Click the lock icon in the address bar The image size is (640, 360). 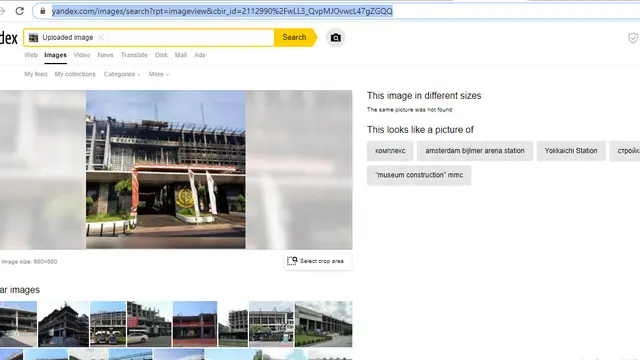coord(42,11)
